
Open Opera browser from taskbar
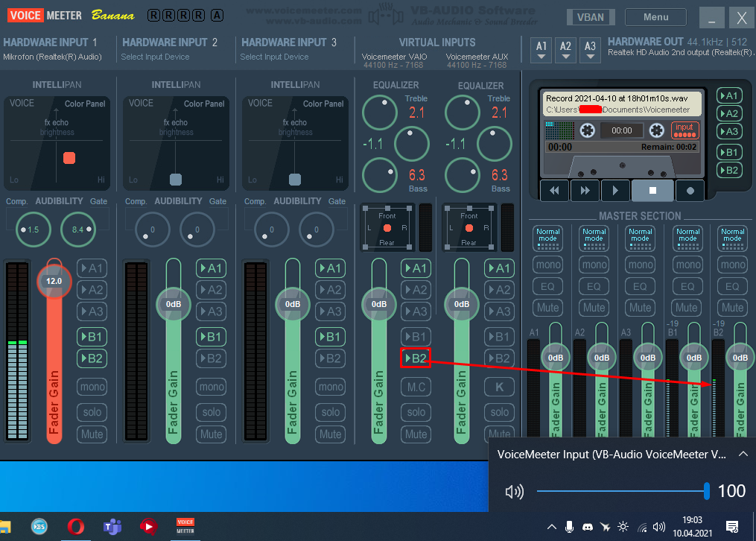[x=75, y=527]
